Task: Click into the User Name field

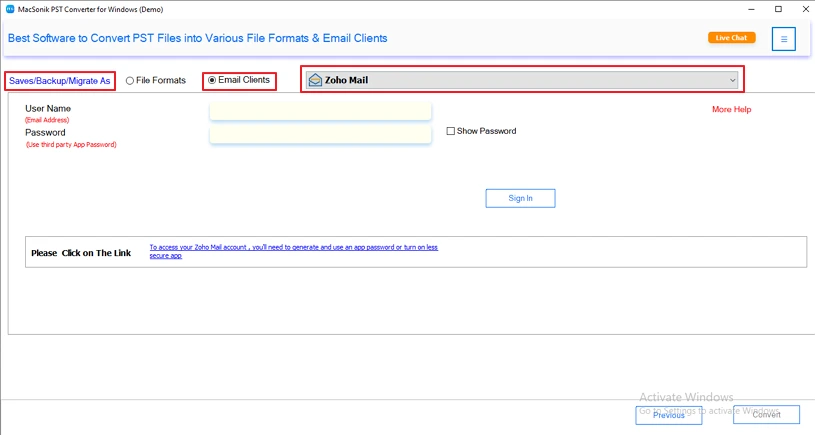Action: pyautogui.click(x=320, y=111)
